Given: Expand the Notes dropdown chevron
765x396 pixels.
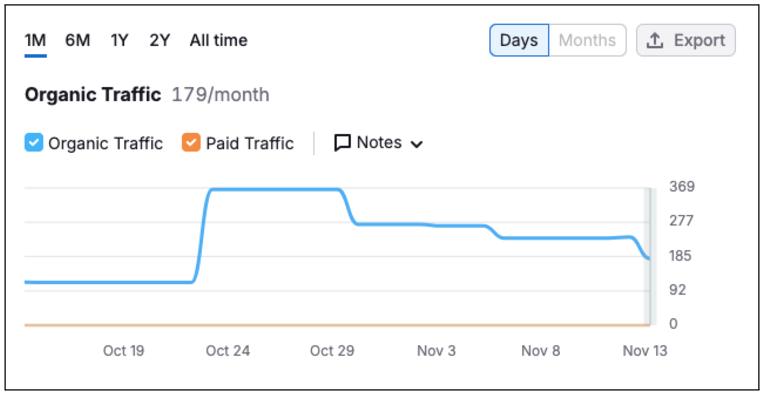Looking at the screenshot, I should click(416, 144).
